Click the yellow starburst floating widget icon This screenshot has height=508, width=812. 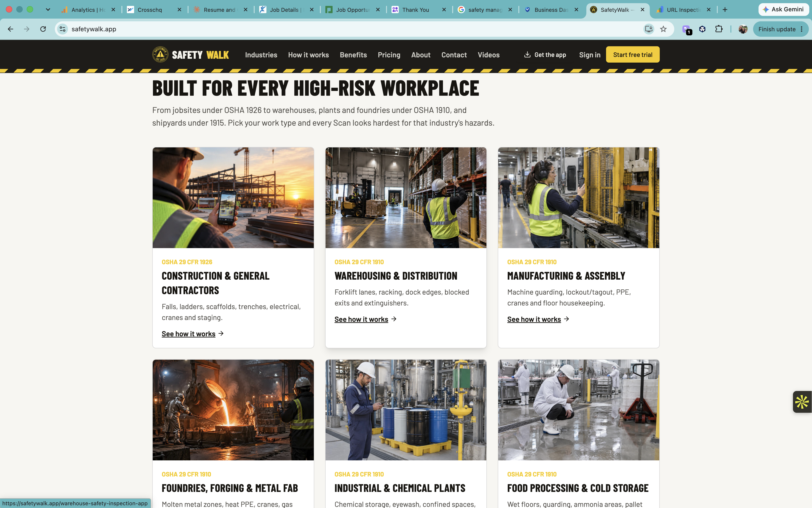pos(802,402)
